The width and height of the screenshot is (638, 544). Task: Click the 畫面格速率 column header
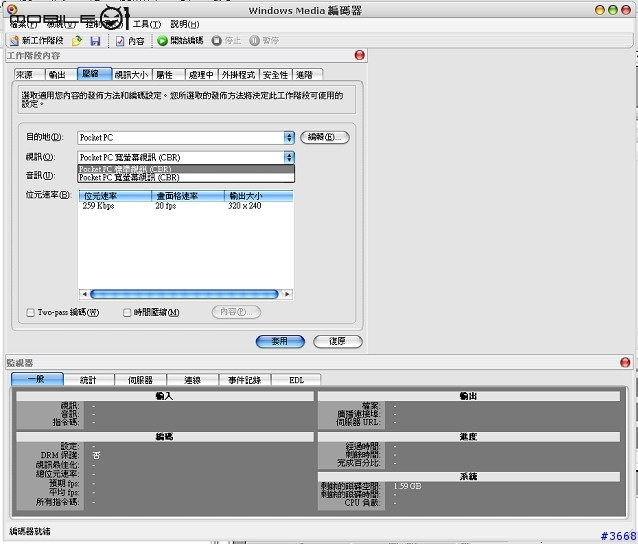point(188,196)
